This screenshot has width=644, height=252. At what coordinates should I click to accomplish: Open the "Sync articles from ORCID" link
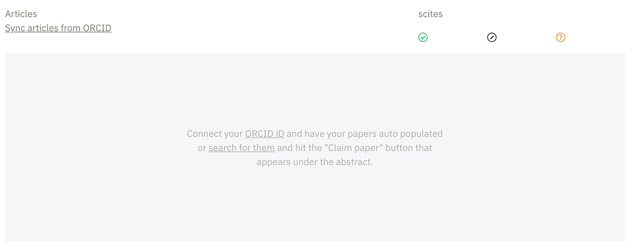pos(58,28)
